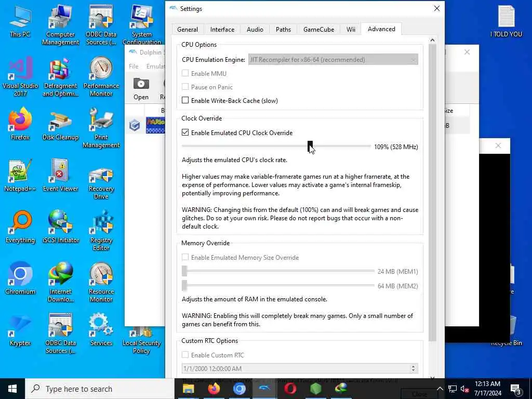The width and height of the screenshot is (532, 399).
Task: Switch to the Audio tab
Action: (x=255, y=30)
